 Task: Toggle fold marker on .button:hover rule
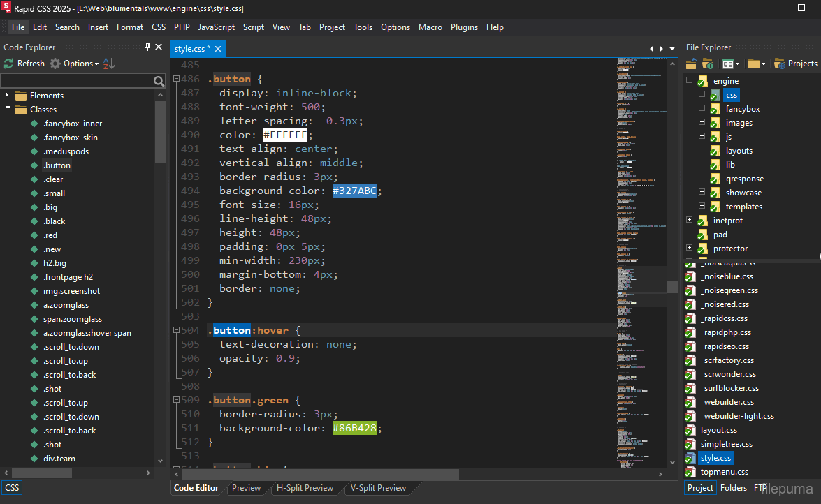(176, 330)
